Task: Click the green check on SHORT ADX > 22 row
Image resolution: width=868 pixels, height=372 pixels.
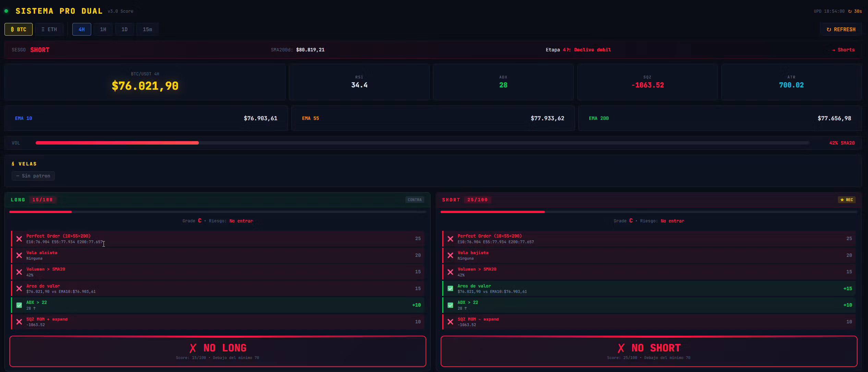Action: 450,305
